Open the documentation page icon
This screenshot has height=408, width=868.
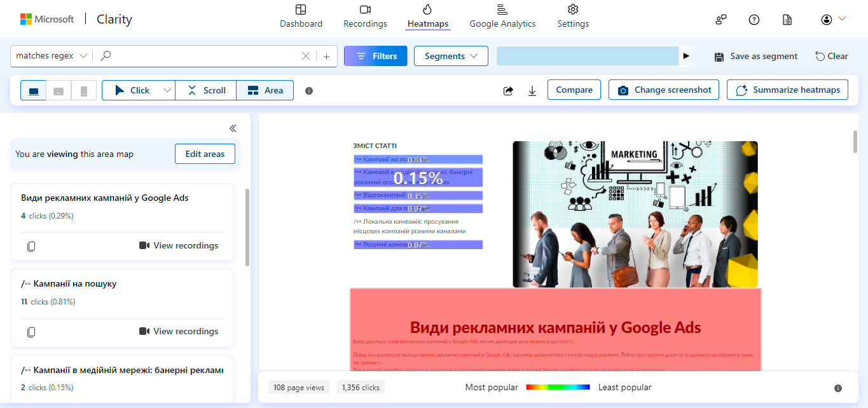pyautogui.click(x=787, y=20)
